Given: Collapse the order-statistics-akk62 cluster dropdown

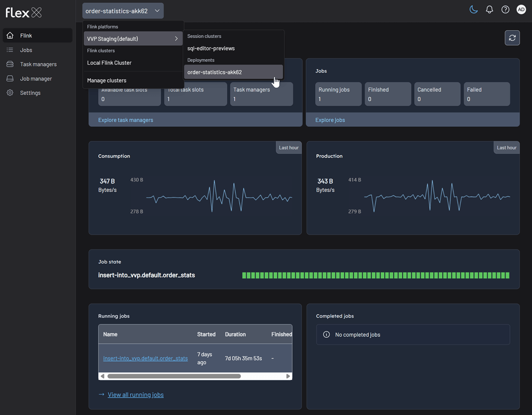Looking at the screenshot, I should click(x=122, y=11).
